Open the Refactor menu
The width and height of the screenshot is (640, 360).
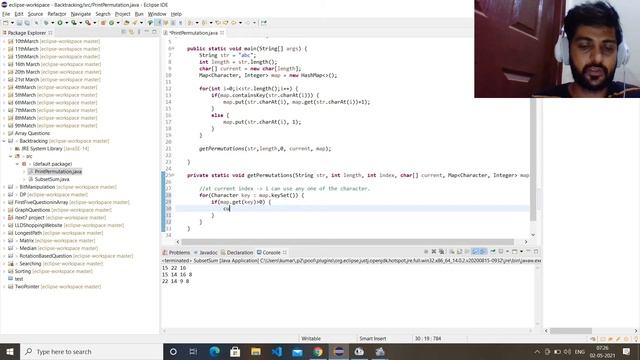click(57, 14)
